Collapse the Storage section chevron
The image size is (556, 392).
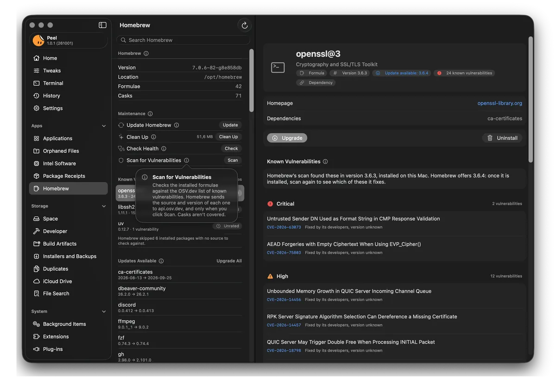pos(104,206)
